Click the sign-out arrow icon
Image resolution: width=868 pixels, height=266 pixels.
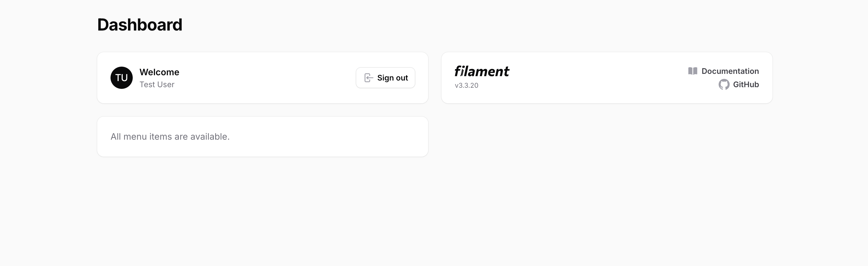point(369,78)
